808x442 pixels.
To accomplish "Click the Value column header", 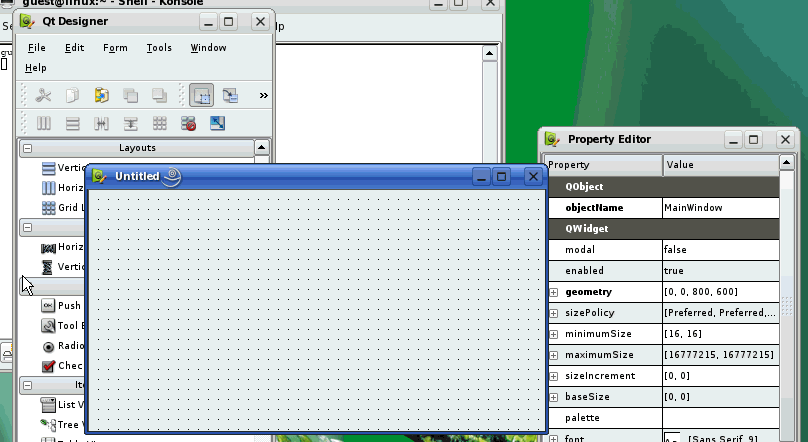I will pos(721,165).
